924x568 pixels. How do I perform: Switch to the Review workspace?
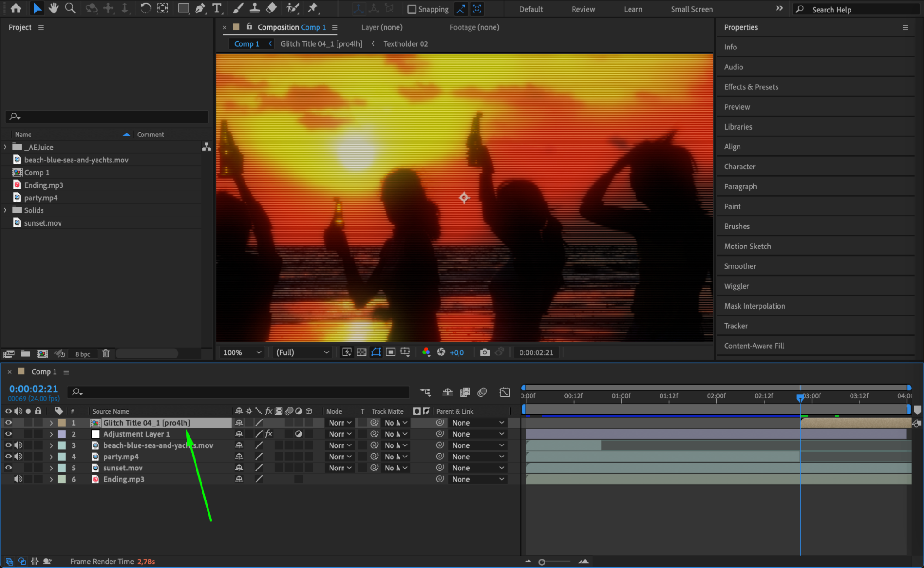coord(583,9)
